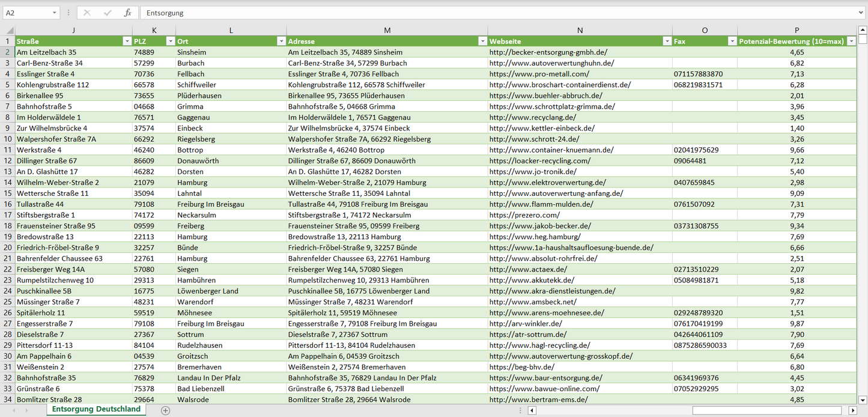This screenshot has height=417, width=868.
Task: Open the Potenzial-Bewertung filter dropdown
Action: 851,41
